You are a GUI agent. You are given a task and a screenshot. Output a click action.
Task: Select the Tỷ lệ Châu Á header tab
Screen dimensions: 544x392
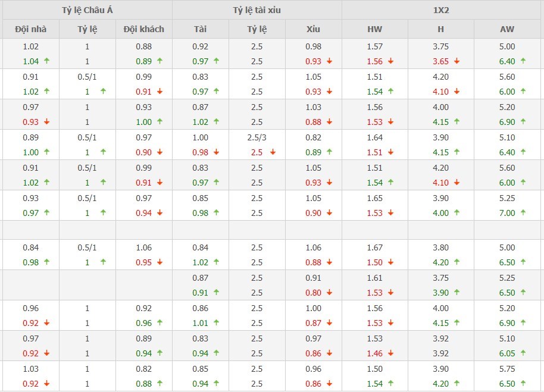pyautogui.click(x=87, y=10)
